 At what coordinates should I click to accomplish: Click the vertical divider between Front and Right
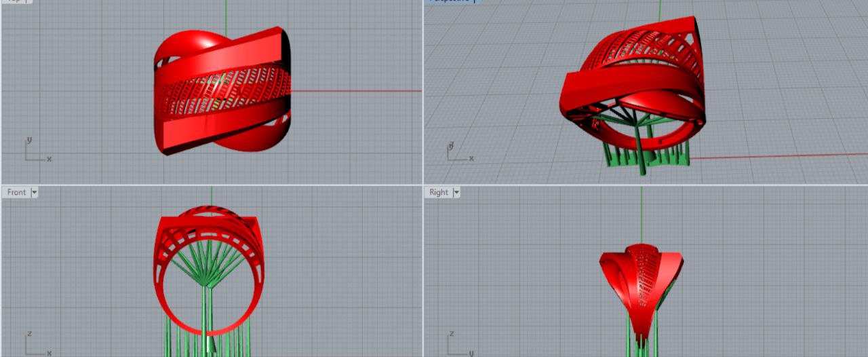423,271
